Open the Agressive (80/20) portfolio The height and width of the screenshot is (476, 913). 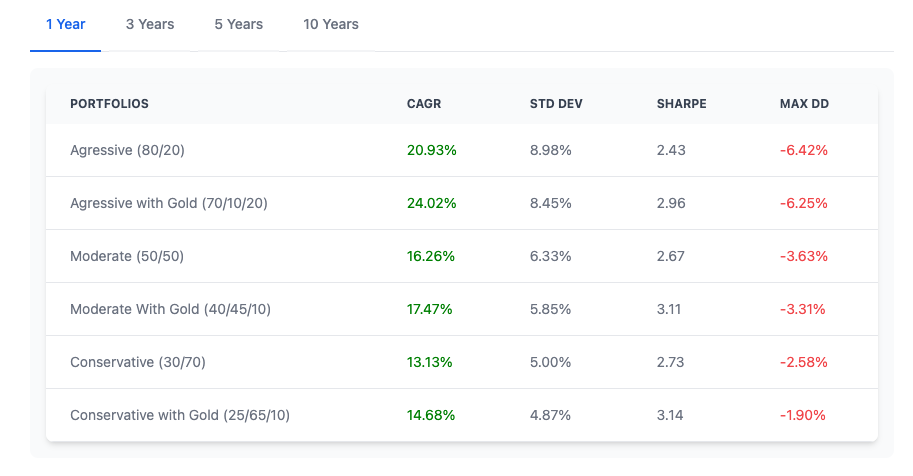(127, 150)
